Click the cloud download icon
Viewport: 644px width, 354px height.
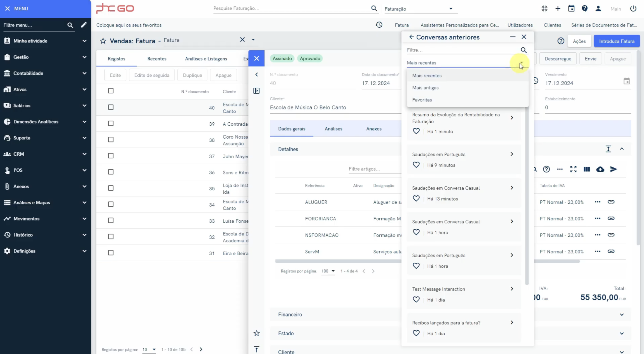pyautogui.click(x=600, y=169)
